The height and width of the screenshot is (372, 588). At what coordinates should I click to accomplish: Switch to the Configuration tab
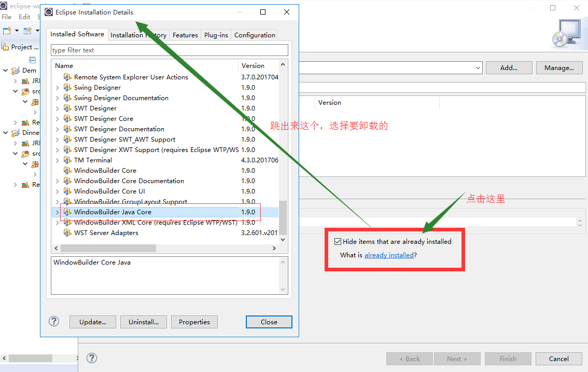tap(255, 35)
